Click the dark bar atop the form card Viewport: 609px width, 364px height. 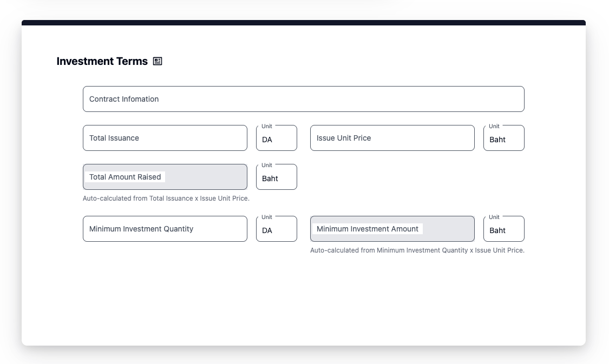tap(303, 23)
